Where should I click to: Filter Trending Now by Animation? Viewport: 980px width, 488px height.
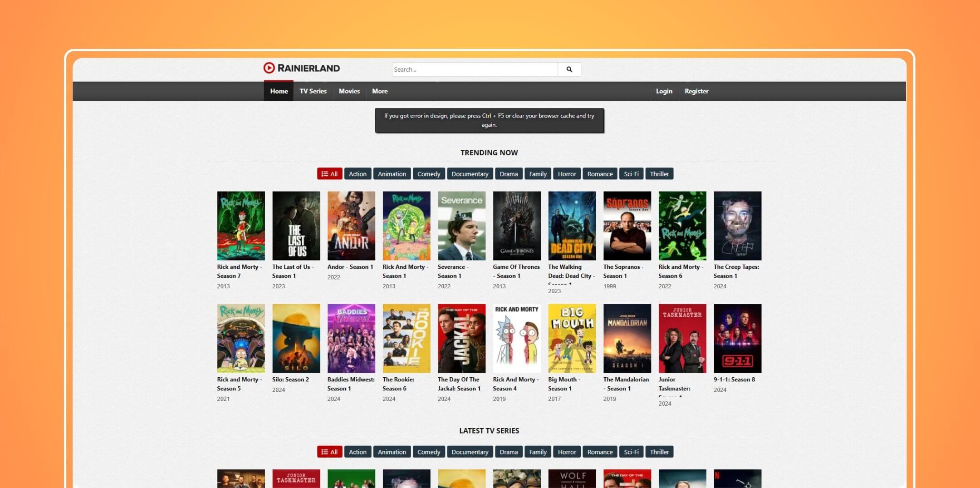[x=392, y=174]
